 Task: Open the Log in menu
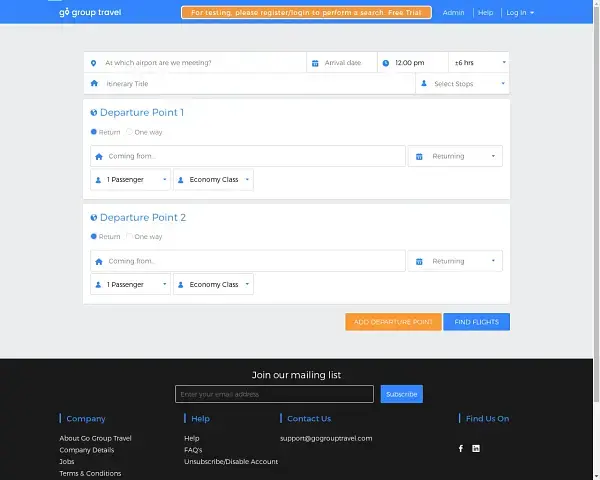point(520,13)
